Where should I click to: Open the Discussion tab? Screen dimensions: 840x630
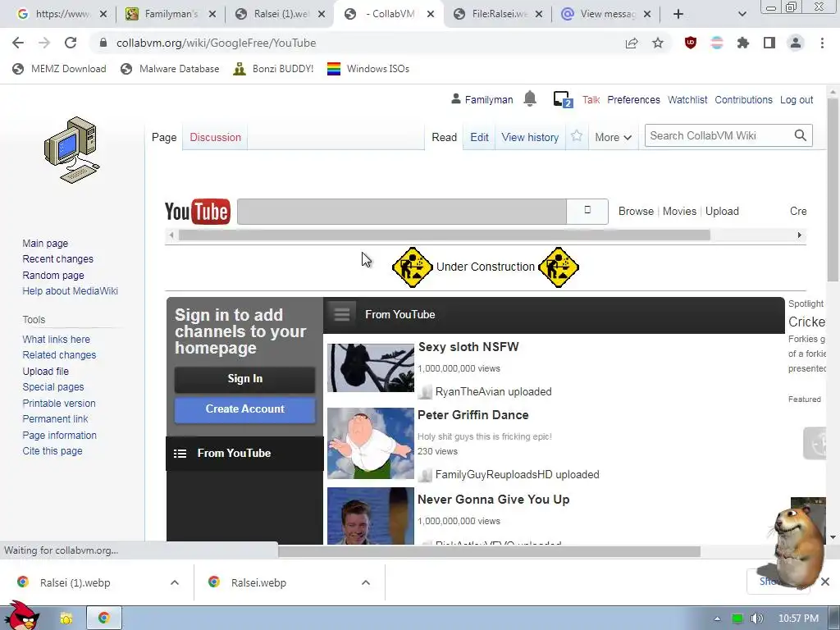[216, 137]
